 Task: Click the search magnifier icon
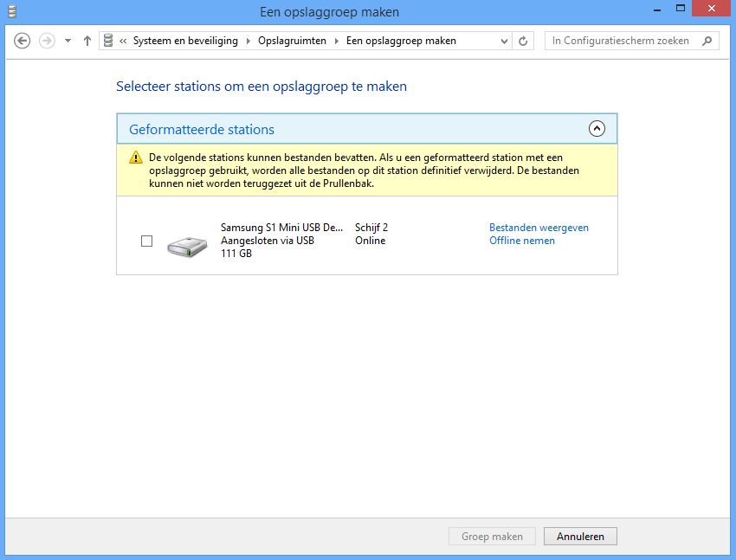click(707, 42)
